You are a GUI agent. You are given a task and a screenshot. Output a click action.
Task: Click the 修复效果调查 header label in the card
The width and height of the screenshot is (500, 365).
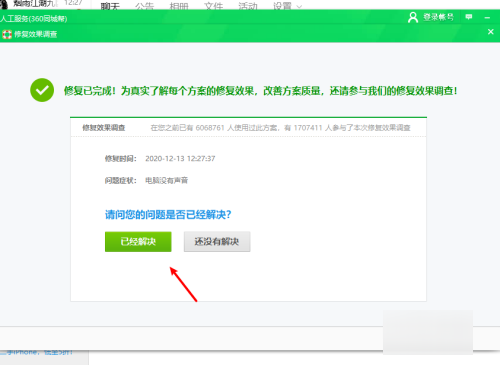tap(104, 128)
